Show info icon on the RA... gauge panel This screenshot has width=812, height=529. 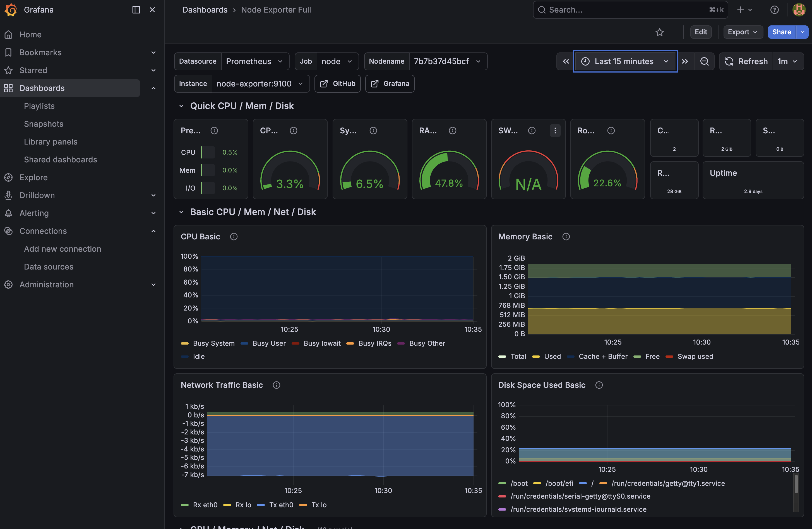point(452,130)
